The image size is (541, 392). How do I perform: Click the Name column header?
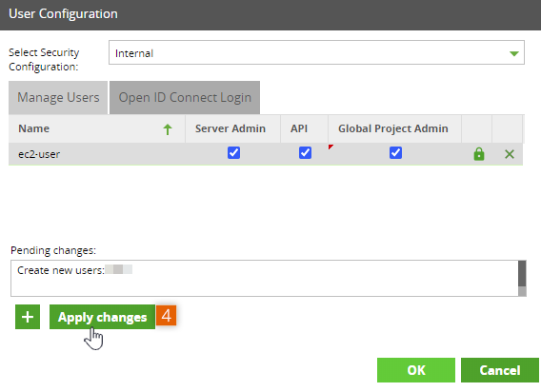click(x=97, y=128)
